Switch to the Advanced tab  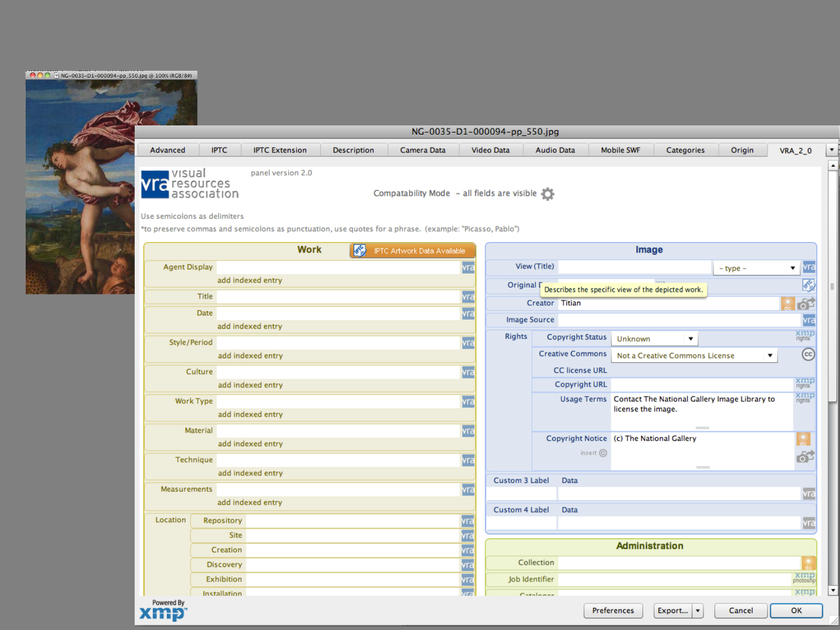click(x=167, y=150)
